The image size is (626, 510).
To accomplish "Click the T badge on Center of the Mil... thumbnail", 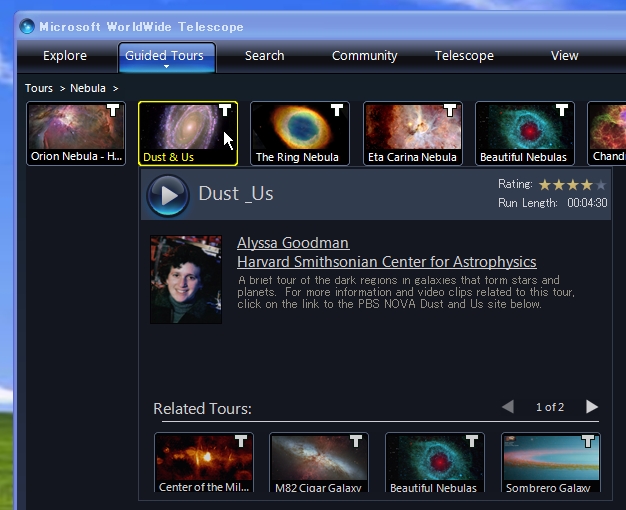I will 241,441.
